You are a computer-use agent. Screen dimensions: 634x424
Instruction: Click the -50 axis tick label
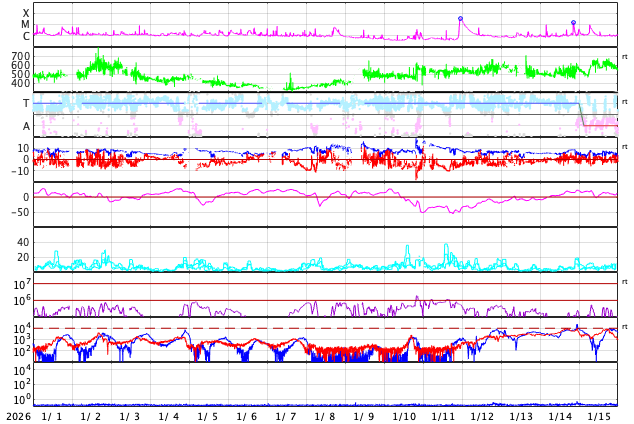click(x=19, y=212)
